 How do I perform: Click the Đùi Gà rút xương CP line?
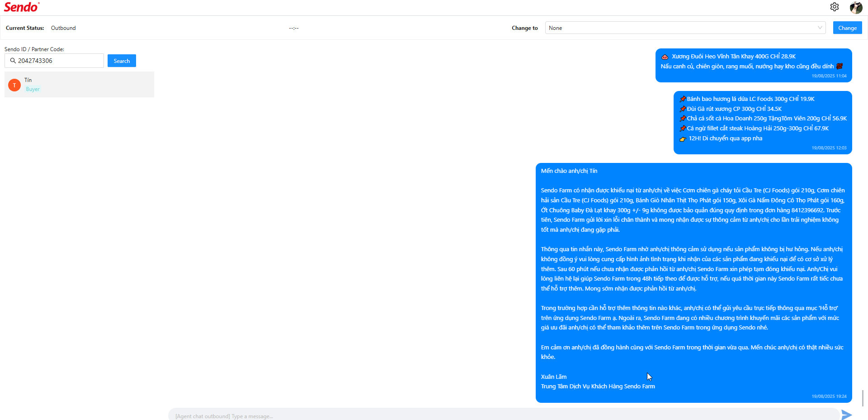click(x=731, y=109)
